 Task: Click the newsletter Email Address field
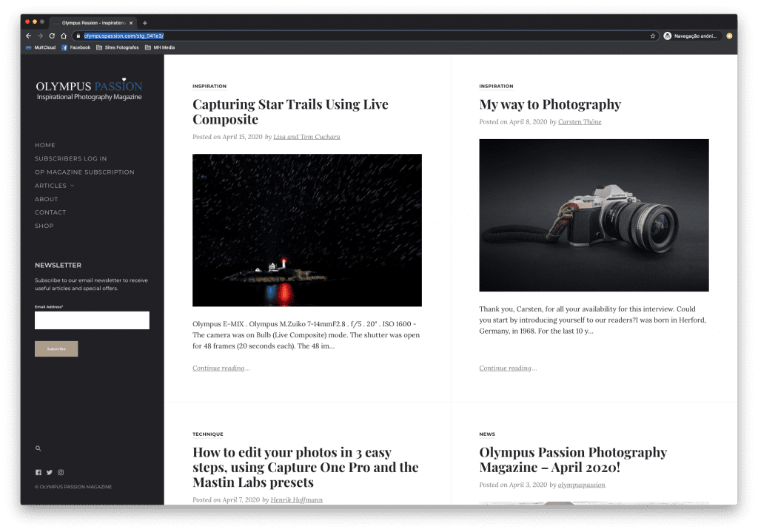(92, 320)
